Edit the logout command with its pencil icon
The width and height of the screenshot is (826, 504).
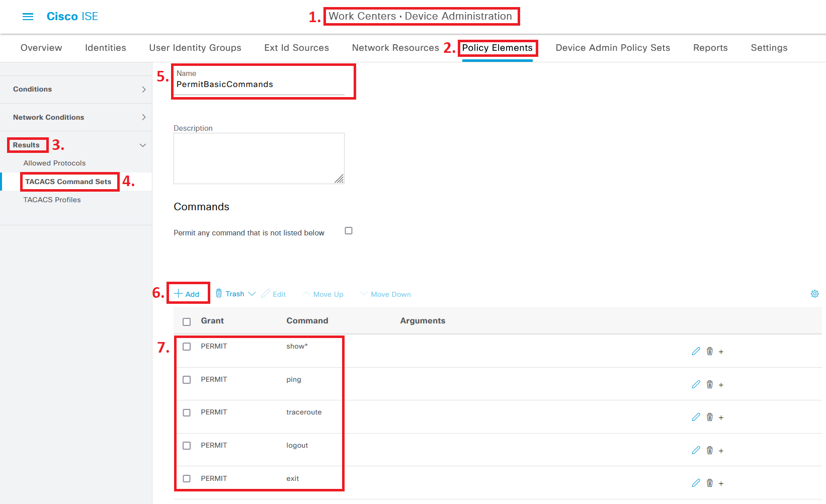pyautogui.click(x=696, y=450)
